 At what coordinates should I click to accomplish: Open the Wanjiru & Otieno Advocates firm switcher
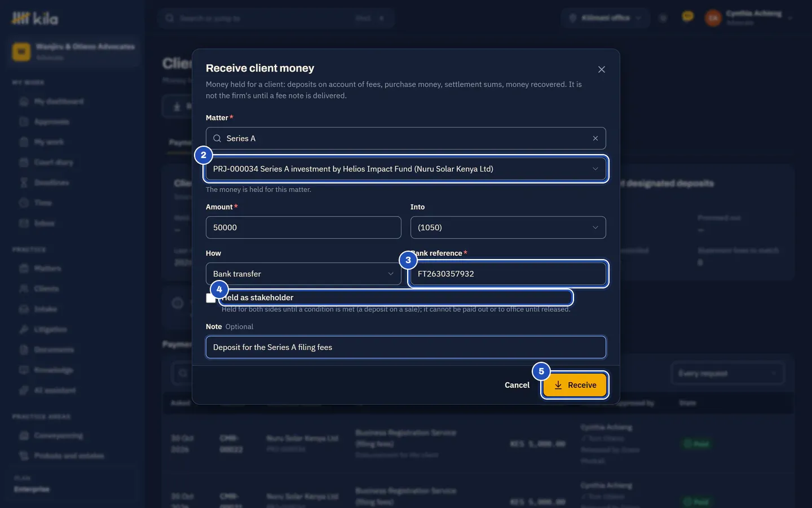[74, 51]
